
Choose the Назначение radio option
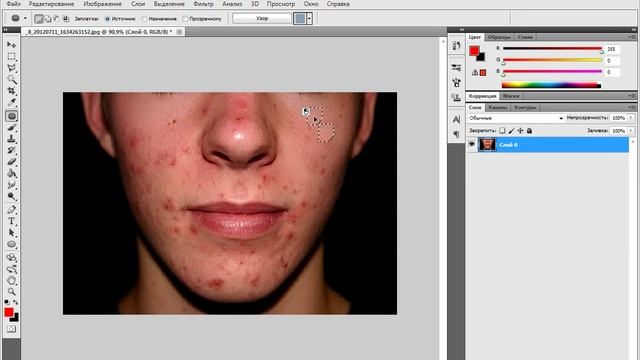[x=144, y=19]
